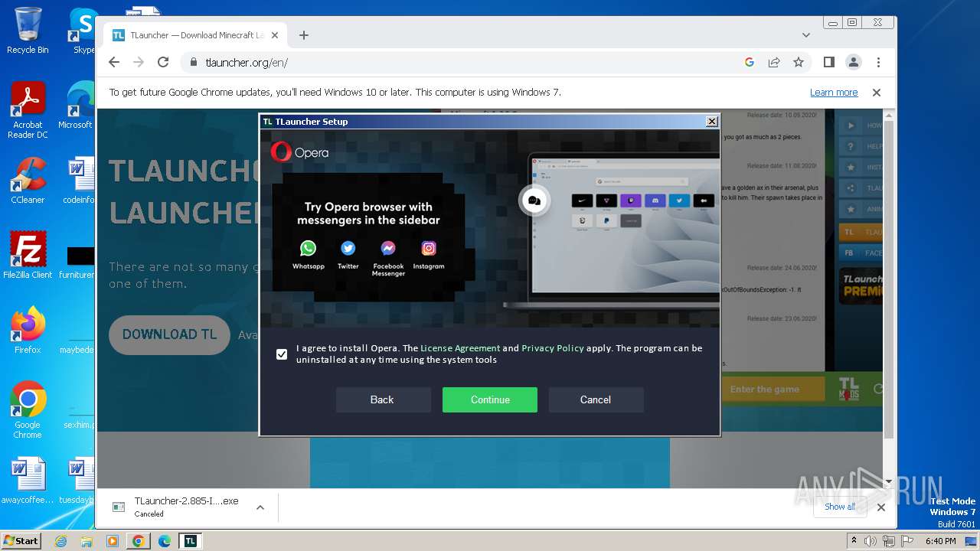Click the Instagram icon in Opera ad

coord(429,248)
